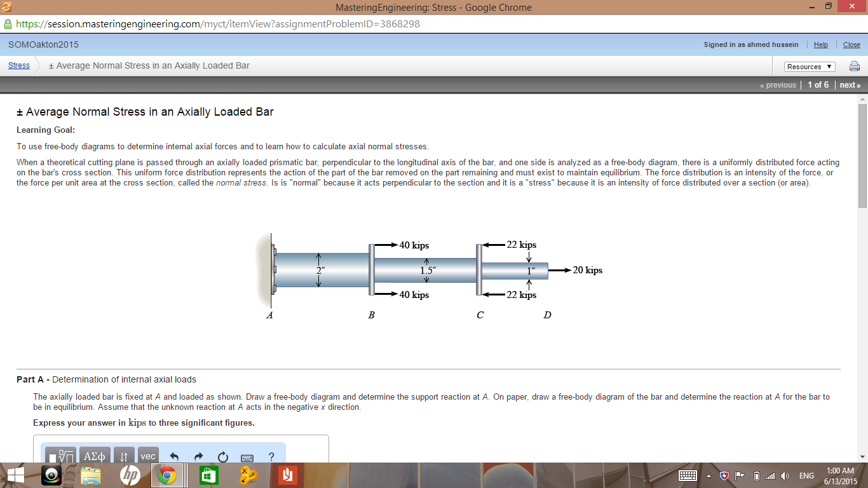The height and width of the screenshot is (488, 868).
Task: Click the subscript/superscript arrows button
Action: pos(125,456)
